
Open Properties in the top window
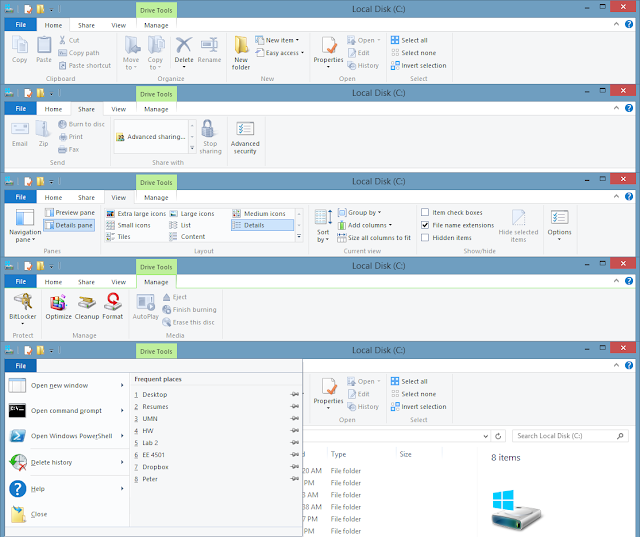(329, 51)
